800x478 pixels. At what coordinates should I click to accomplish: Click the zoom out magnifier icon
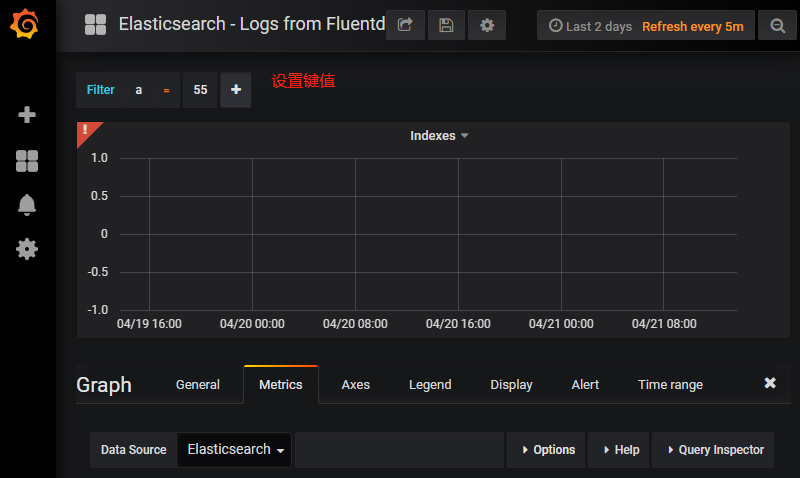777,25
